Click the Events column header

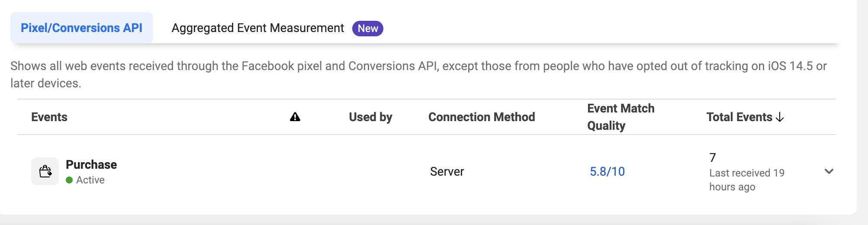(x=49, y=117)
